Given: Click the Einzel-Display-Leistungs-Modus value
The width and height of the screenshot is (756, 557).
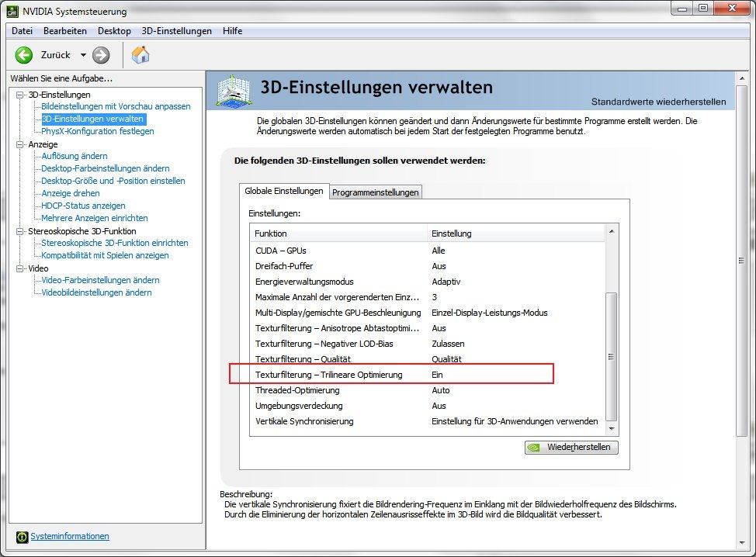Looking at the screenshot, I should pyautogui.click(x=489, y=313).
